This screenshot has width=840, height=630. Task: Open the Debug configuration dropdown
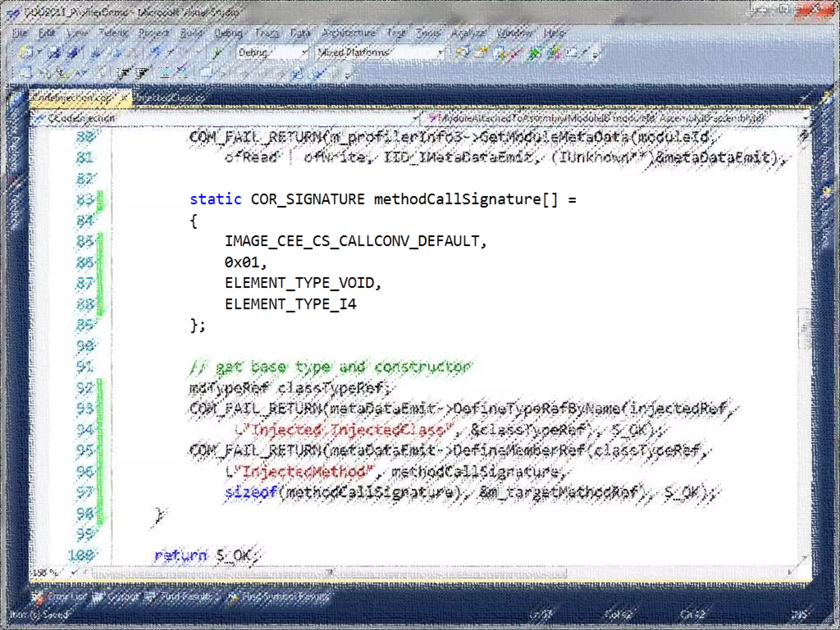[x=304, y=52]
